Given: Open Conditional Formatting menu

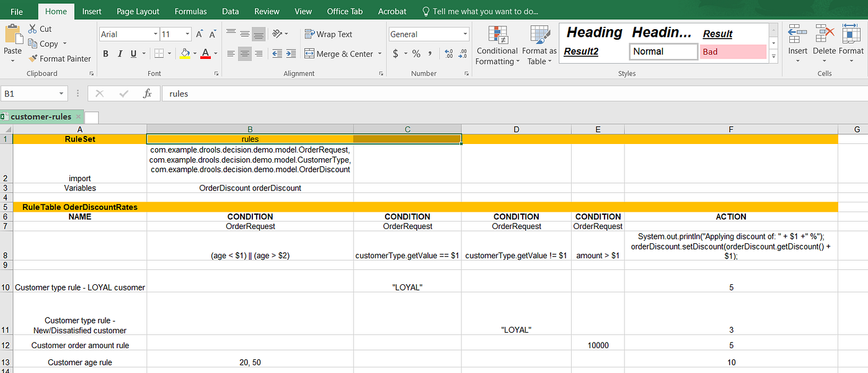Looking at the screenshot, I should pos(496,45).
